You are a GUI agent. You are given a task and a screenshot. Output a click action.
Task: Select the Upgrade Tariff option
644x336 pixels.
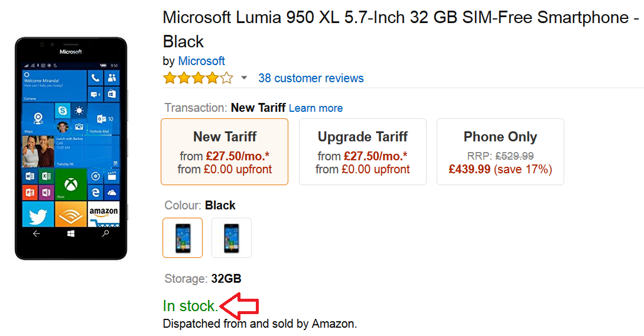click(x=362, y=152)
